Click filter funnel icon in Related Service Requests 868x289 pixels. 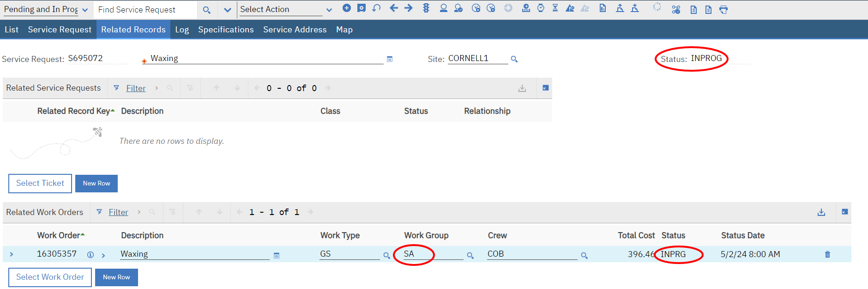click(x=116, y=88)
